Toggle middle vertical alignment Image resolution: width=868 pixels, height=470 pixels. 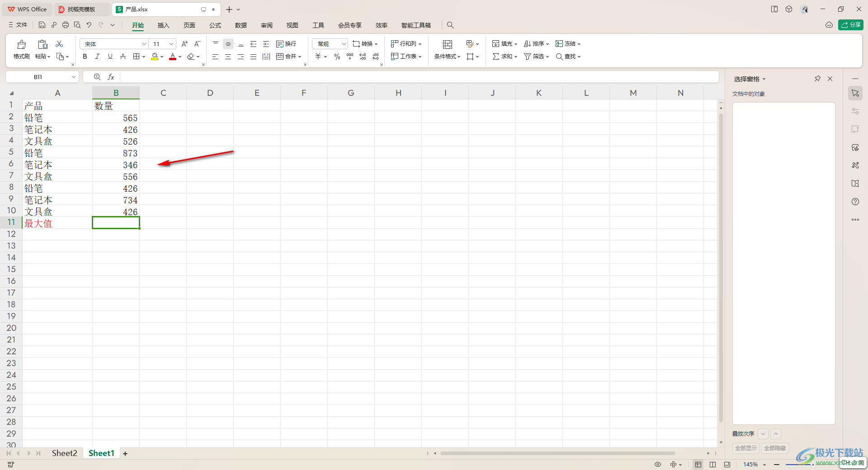228,44
